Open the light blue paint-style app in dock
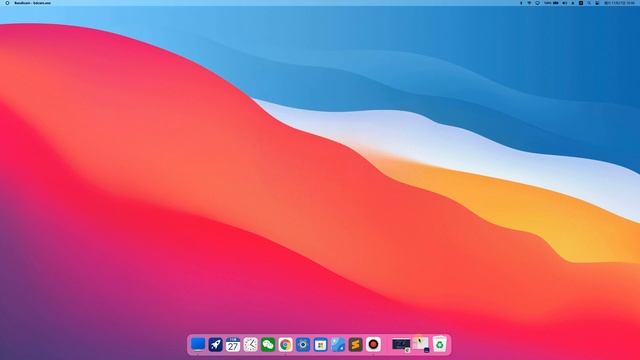The width and height of the screenshot is (640, 360). (x=338, y=344)
